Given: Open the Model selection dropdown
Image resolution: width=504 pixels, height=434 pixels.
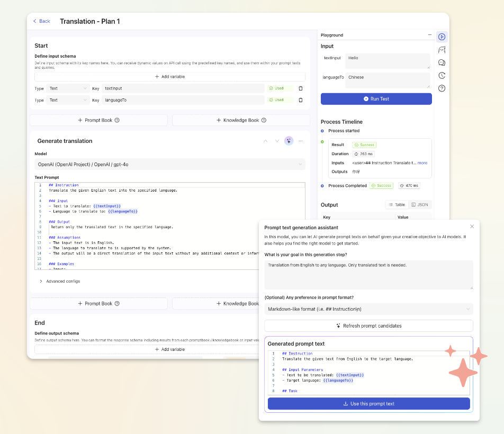Looking at the screenshot, I should click(x=170, y=165).
